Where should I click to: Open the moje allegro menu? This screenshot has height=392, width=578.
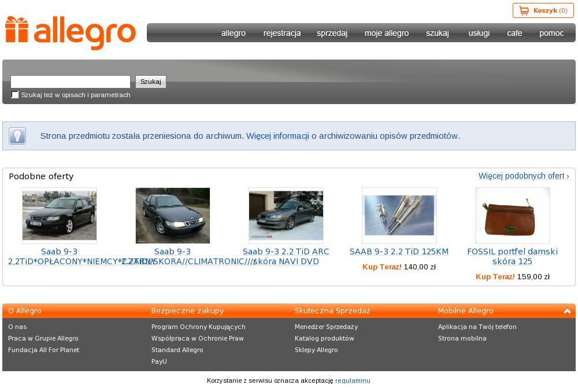coord(387,33)
